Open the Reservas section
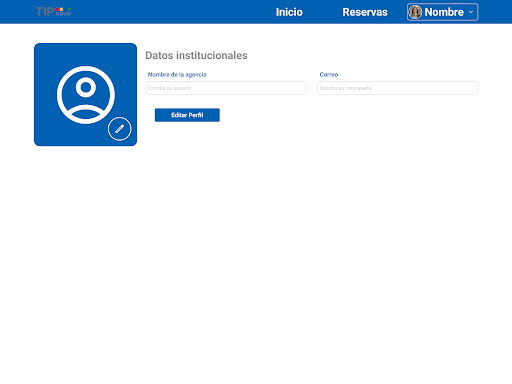Image resolution: width=512 pixels, height=384 pixels. coord(365,12)
